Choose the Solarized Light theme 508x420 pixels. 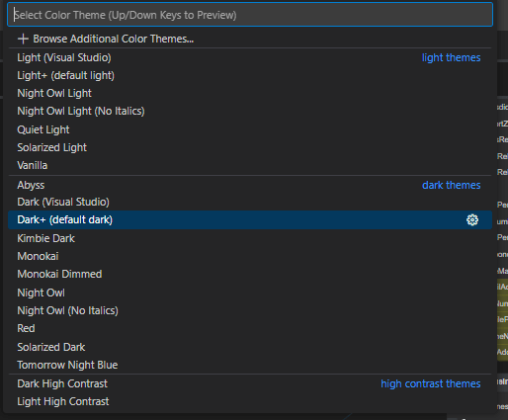250,147
